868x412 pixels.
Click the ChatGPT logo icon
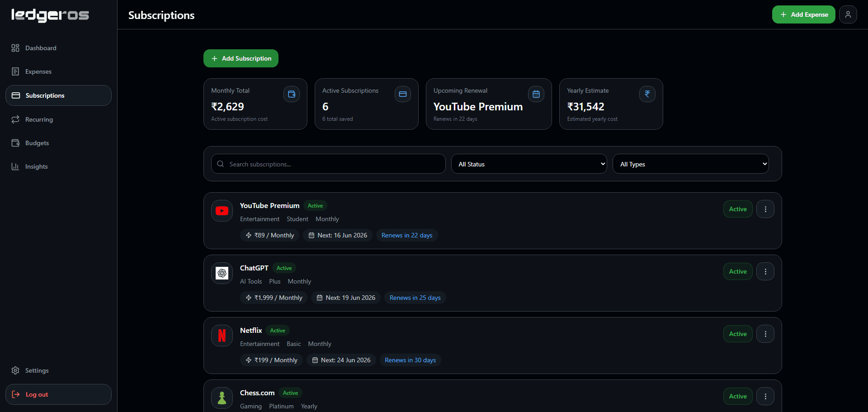[222, 273]
